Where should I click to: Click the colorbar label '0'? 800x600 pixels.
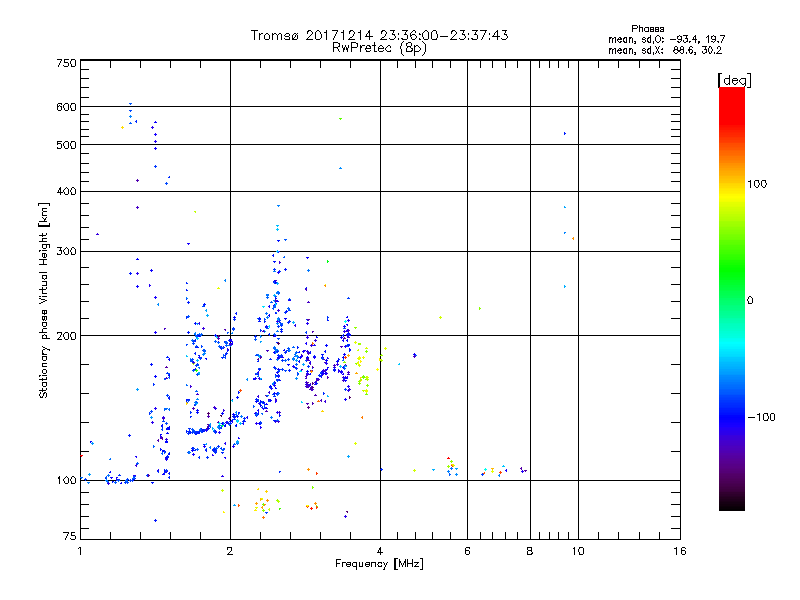pos(749,301)
